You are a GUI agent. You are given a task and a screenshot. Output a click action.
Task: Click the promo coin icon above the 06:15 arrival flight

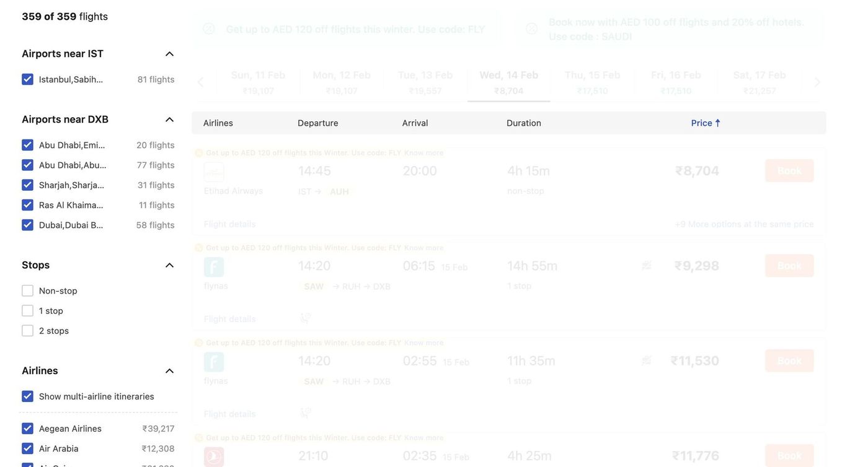point(199,248)
